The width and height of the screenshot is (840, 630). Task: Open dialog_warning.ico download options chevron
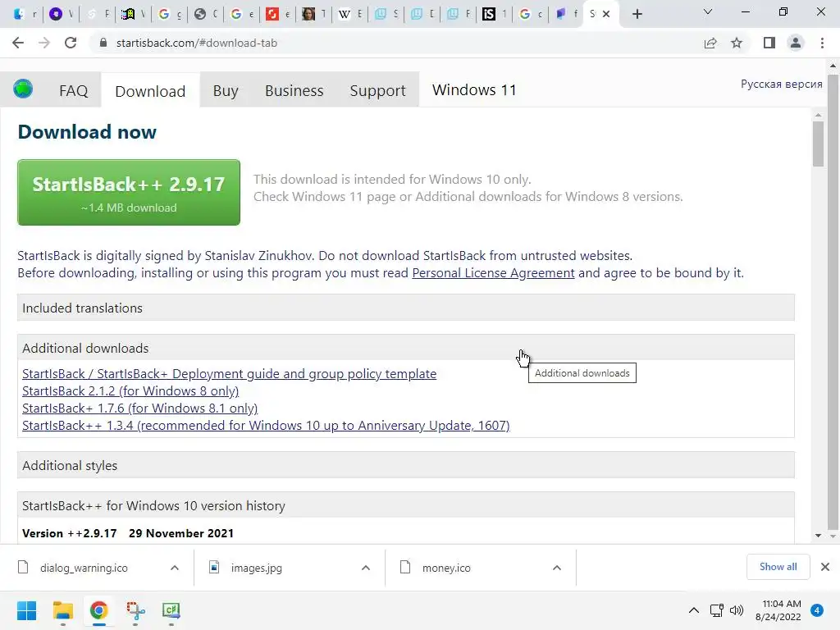click(175, 568)
